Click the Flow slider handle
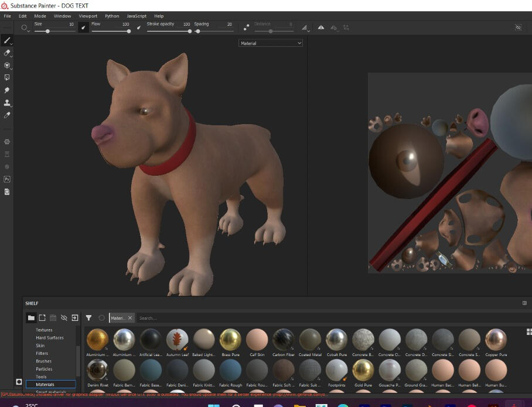 [x=128, y=31]
